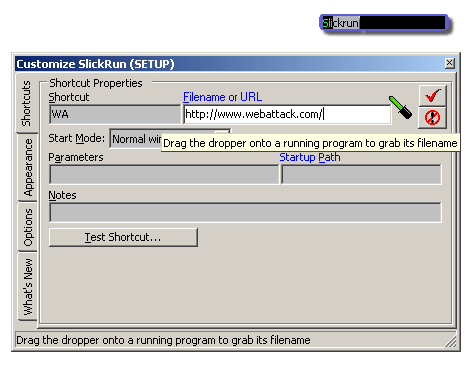Click the Startup Path link
472x367 pixels.
(x=310, y=157)
